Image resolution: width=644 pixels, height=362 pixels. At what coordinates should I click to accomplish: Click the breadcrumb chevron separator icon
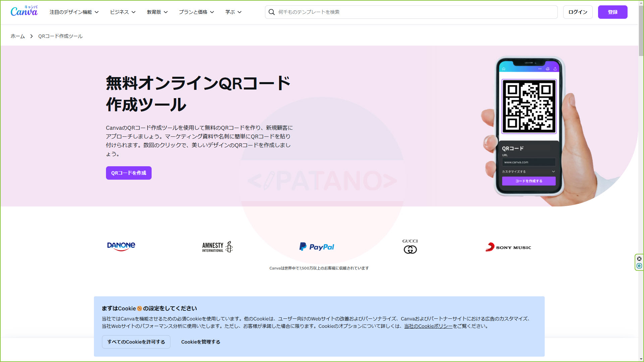(x=32, y=36)
